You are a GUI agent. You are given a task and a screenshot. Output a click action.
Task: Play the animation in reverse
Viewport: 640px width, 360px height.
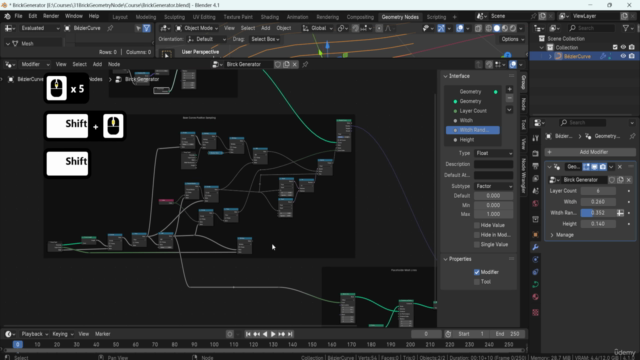click(265, 334)
